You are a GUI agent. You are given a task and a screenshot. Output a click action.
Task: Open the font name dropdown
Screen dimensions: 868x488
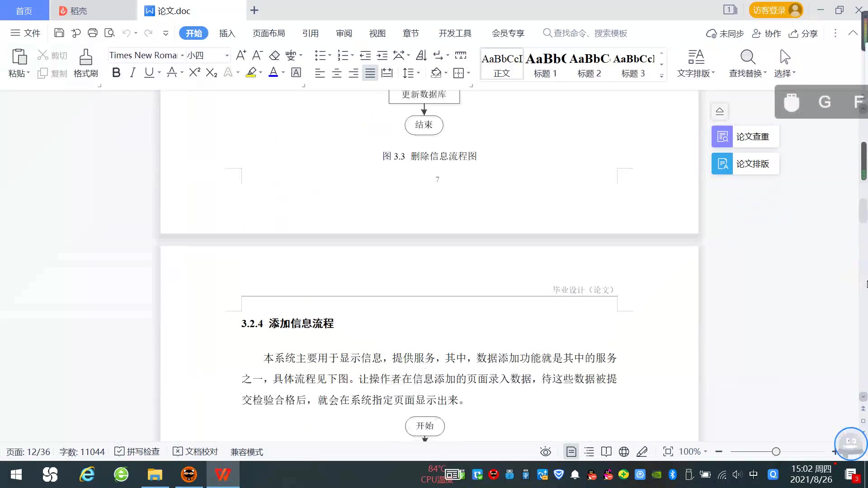pos(182,56)
